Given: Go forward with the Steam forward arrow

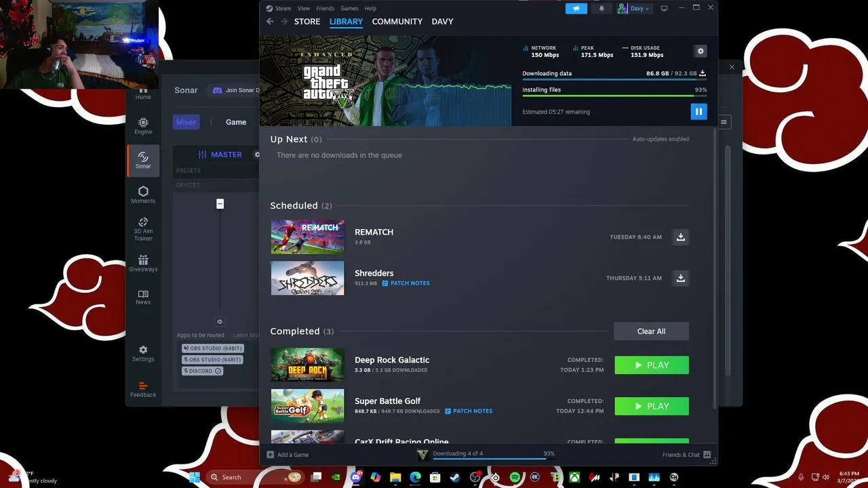Looking at the screenshot, I should [284, 22].
